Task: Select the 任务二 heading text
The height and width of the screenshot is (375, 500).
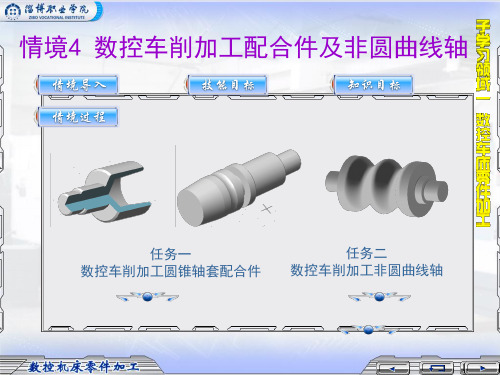Action: [x=366, y=253]
